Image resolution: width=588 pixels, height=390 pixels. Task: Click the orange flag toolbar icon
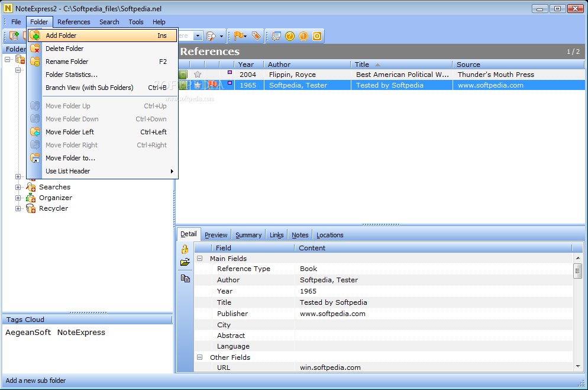click(x=238, y=36)
